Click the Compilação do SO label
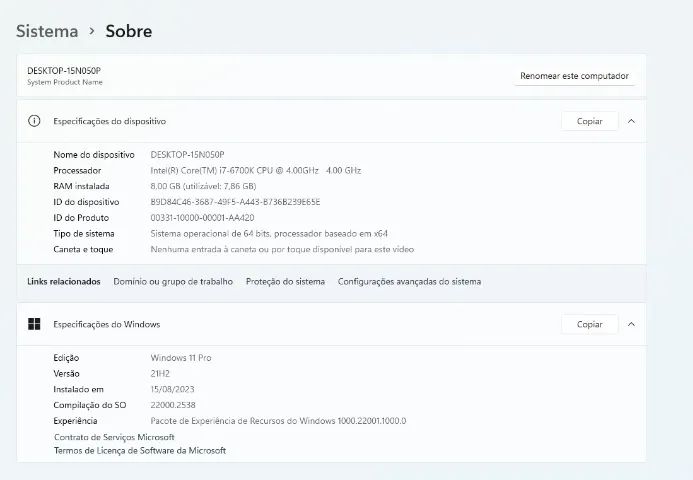Image resolution: width=693 pixels, height=480 pixels. [90, 405]
